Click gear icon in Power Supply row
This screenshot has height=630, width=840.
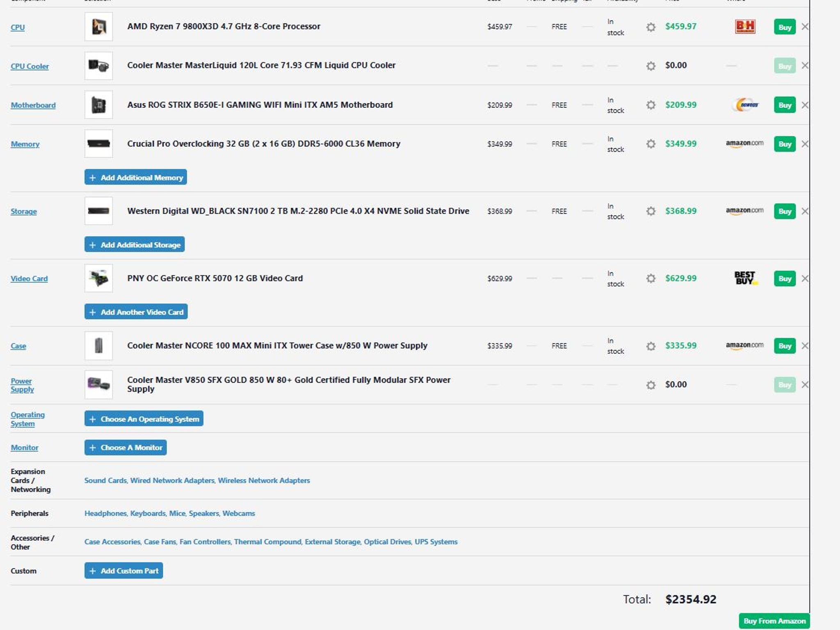651,385
